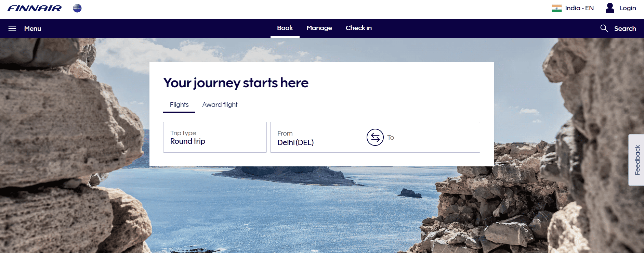Swap origin and destination with arrows icon
This screenshot has height=253, width=644.
pyautogui.click(x=375, y=137)
